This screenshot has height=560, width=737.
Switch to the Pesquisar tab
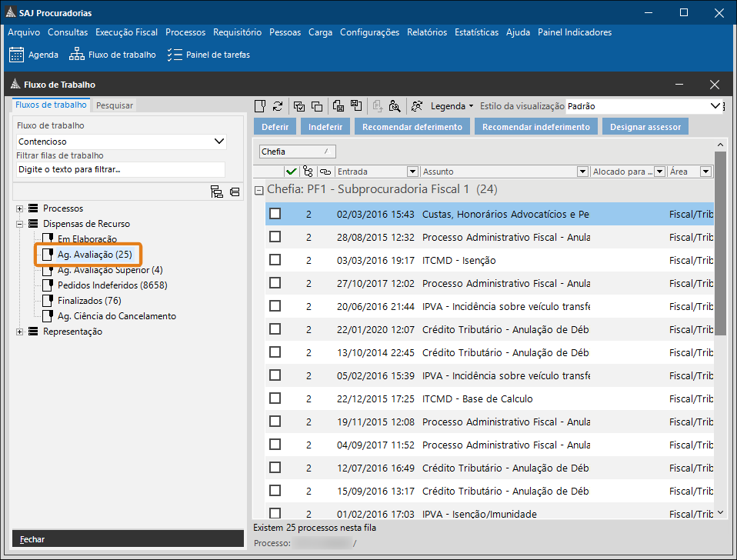pos(114,105)
